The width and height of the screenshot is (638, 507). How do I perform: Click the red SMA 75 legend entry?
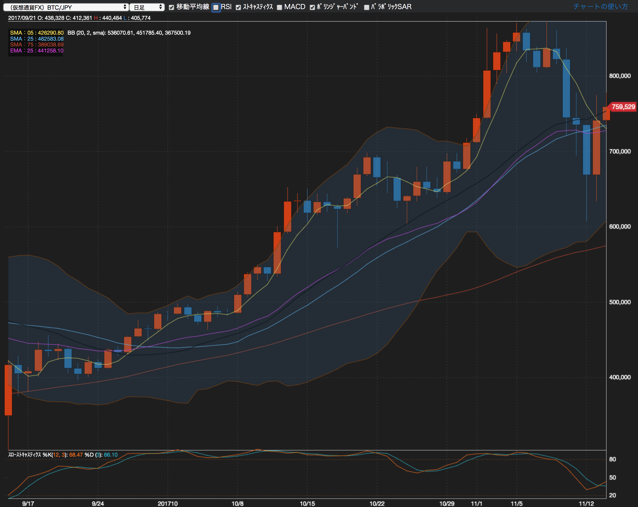coord(37,44)
